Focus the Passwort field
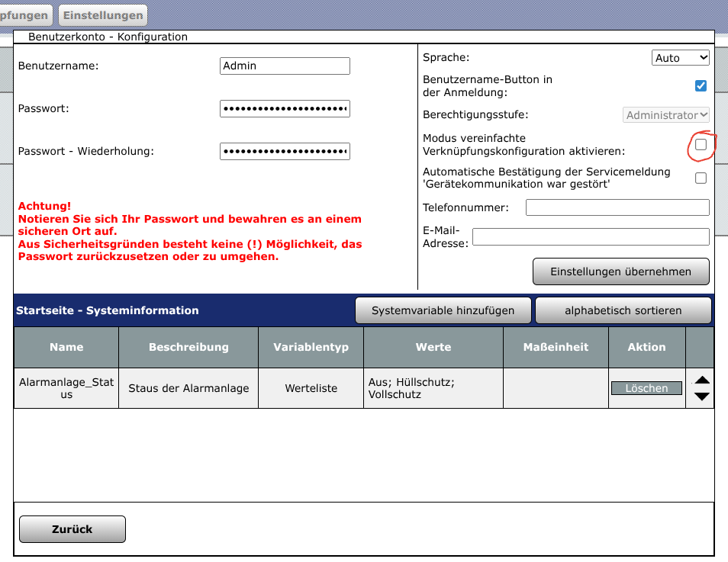This screenshot has height=562, width=728. coord(285,109)
